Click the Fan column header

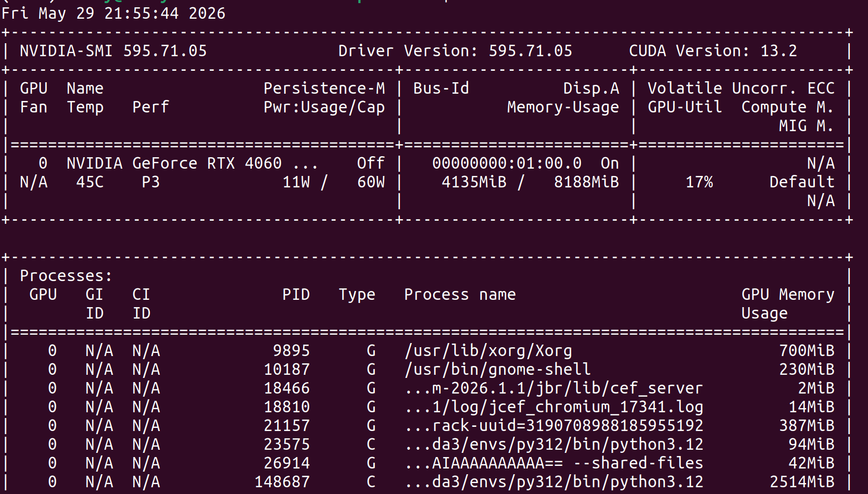pyautogui.click(x=34, y=107)
